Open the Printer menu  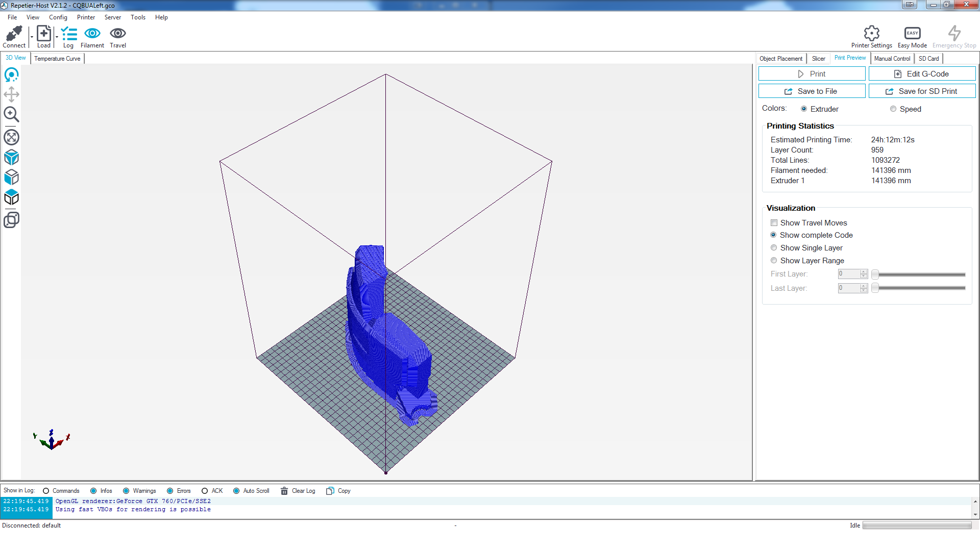(86, 17)
